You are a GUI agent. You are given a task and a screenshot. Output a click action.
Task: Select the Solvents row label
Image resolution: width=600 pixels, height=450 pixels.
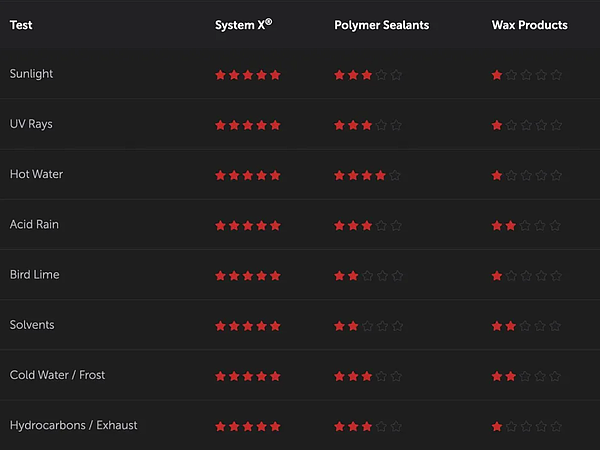pyautogui.click(x=32, y=326)
